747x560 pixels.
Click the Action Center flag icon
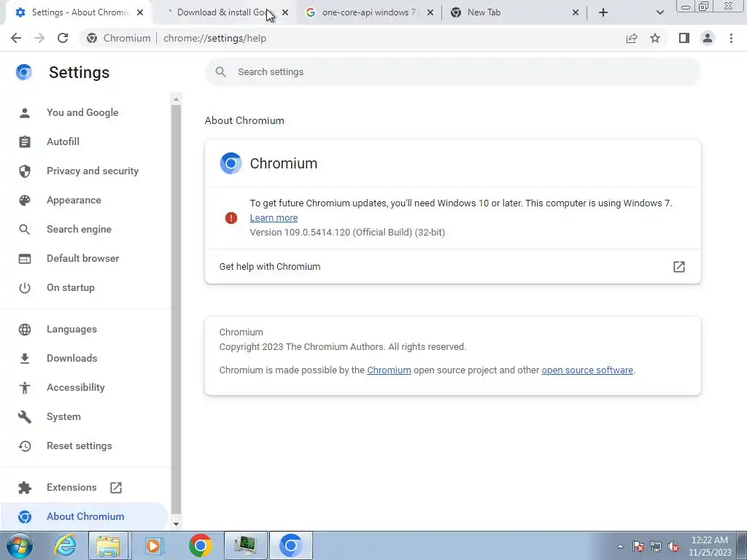(638, 546)
